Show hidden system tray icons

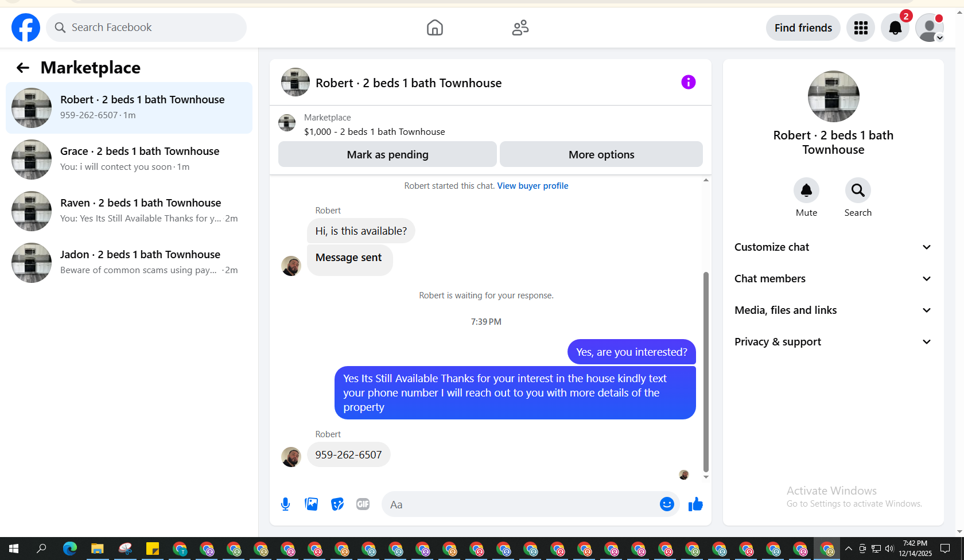(x=849, y=549)
